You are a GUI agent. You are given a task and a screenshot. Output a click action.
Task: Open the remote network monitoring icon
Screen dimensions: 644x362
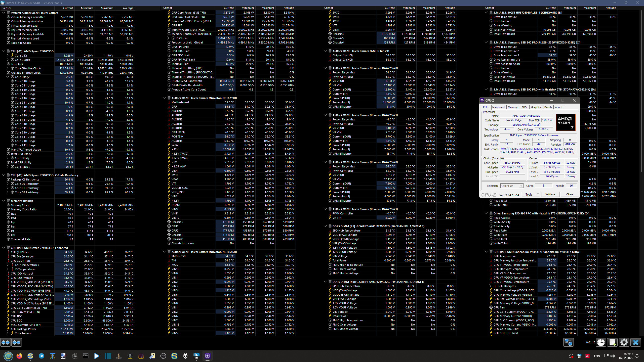(568, 342)
